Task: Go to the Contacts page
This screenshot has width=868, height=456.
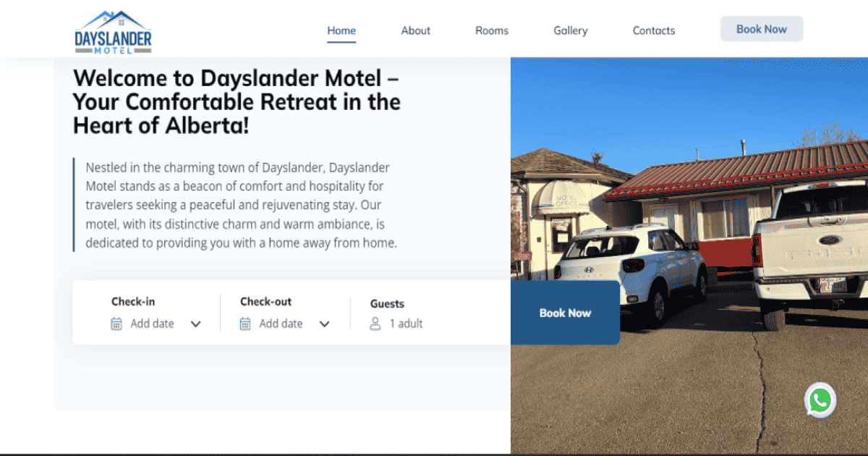Action: 654,30
